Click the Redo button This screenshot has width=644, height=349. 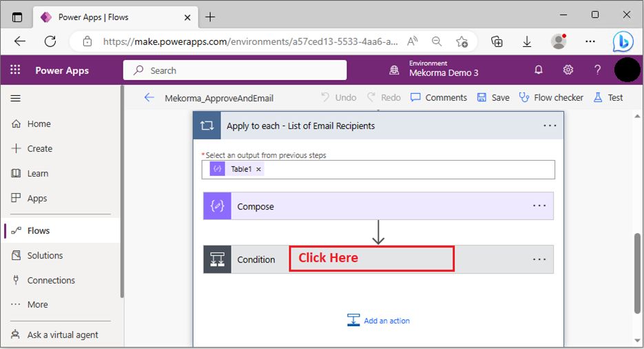384,97
